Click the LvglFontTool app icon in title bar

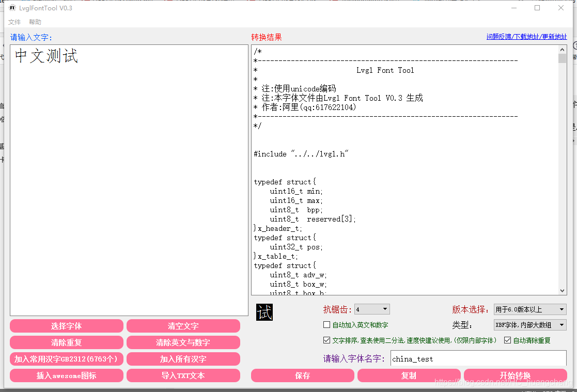12,8
